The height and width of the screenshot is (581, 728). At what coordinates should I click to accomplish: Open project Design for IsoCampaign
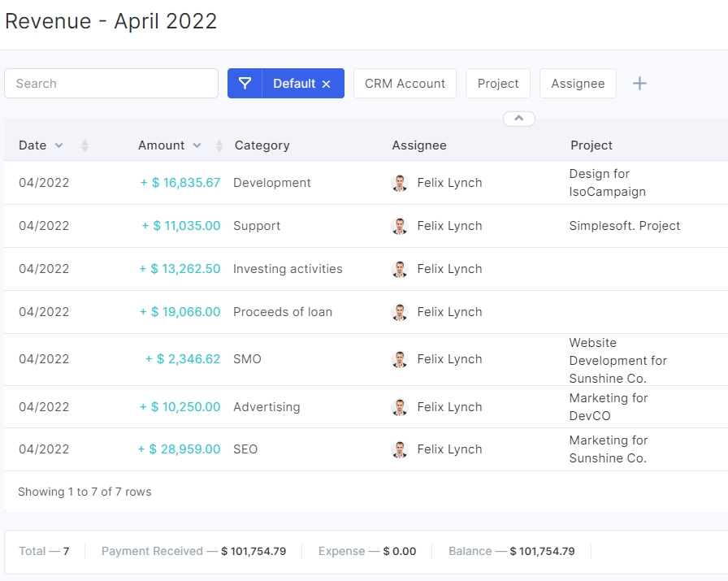[x=607, y=183]
